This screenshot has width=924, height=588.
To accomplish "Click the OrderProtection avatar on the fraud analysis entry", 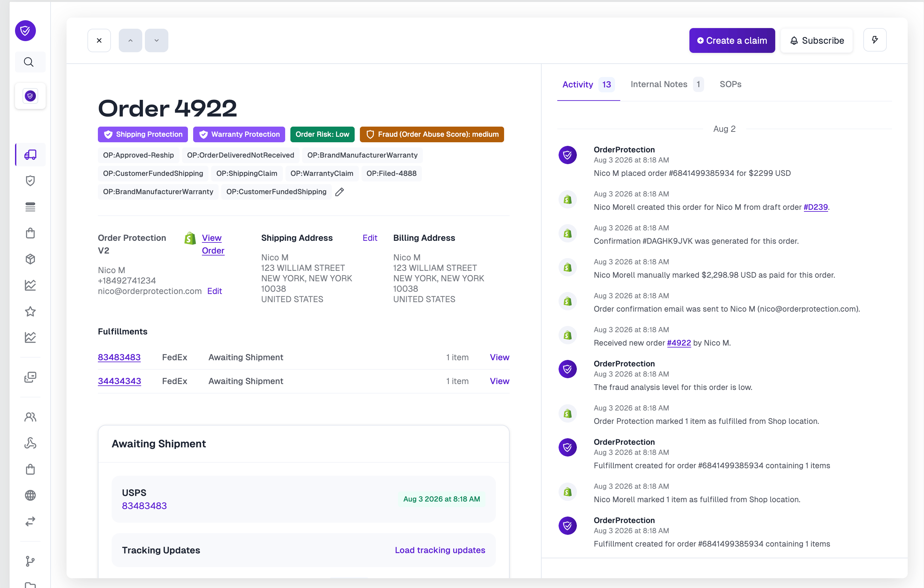I will coord(567,369).
